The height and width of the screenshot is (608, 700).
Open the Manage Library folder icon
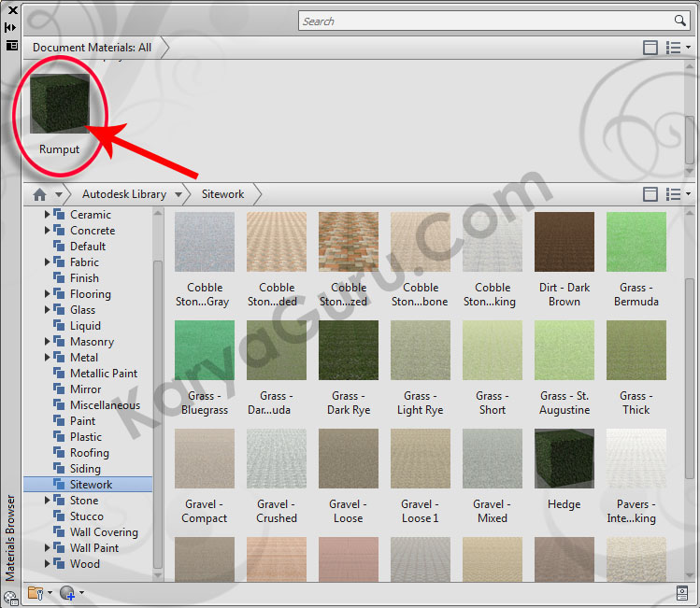pyautogui.click(x=36, y=592)
